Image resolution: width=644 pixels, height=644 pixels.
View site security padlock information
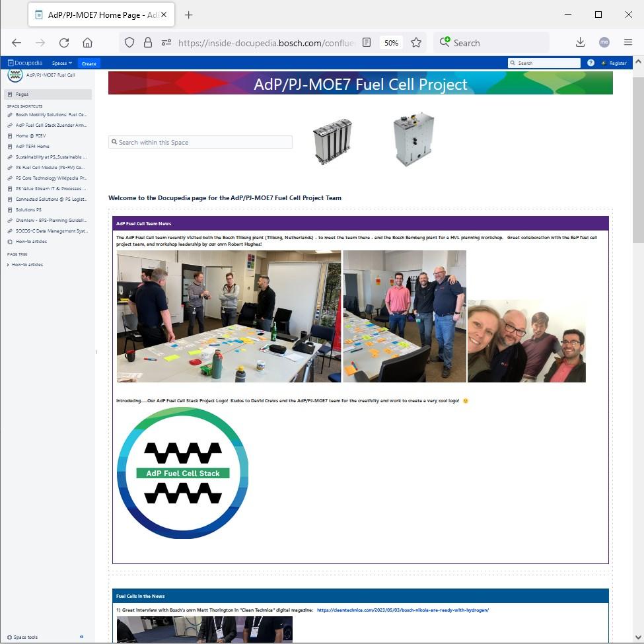coord(148,42)
